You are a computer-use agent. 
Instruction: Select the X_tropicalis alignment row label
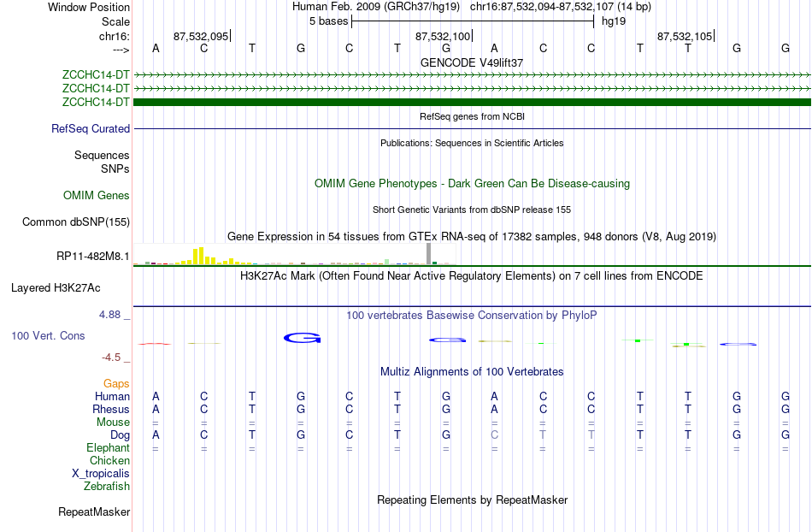click(101, 474)
